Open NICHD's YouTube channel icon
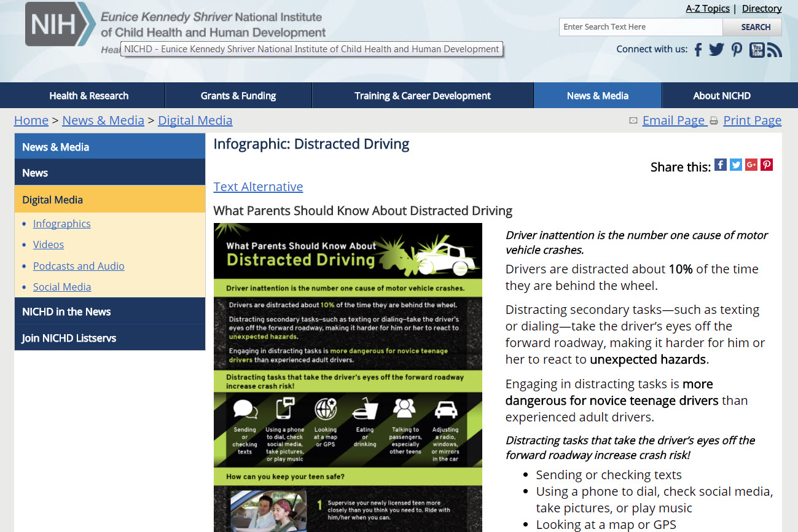Viewport: 798px width, 532px height. click(x=756, y=49)
